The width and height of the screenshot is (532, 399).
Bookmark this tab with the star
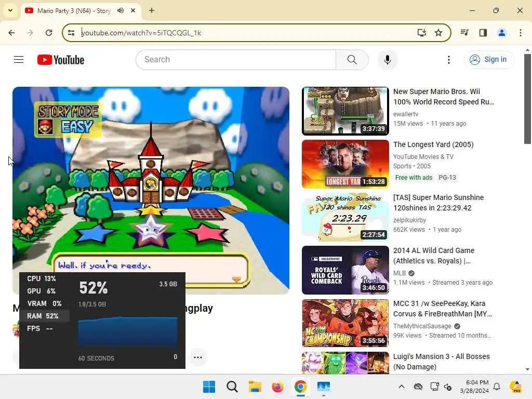click(438, 33)
